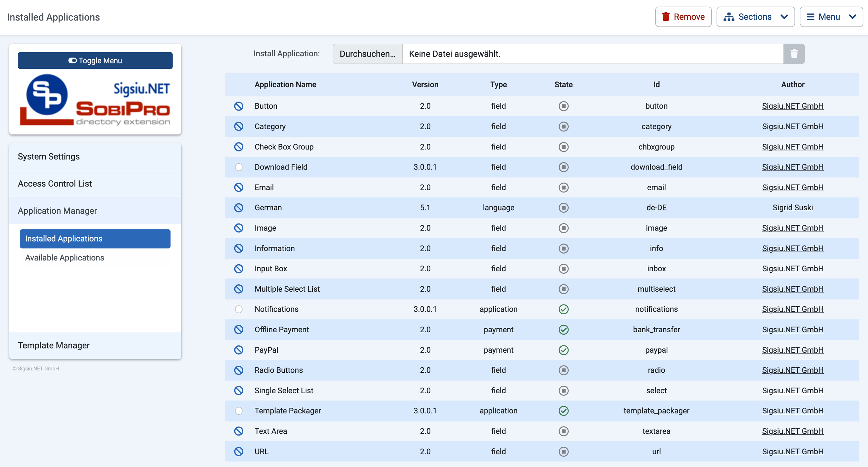Click the locked state icon for Button
Screen dimensions: 868x467
[563, 106]
